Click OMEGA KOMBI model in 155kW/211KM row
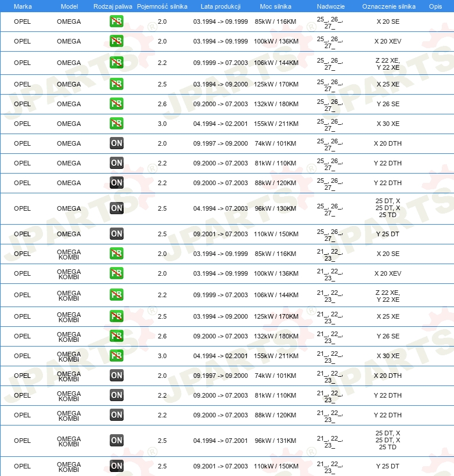 (69, 356)
